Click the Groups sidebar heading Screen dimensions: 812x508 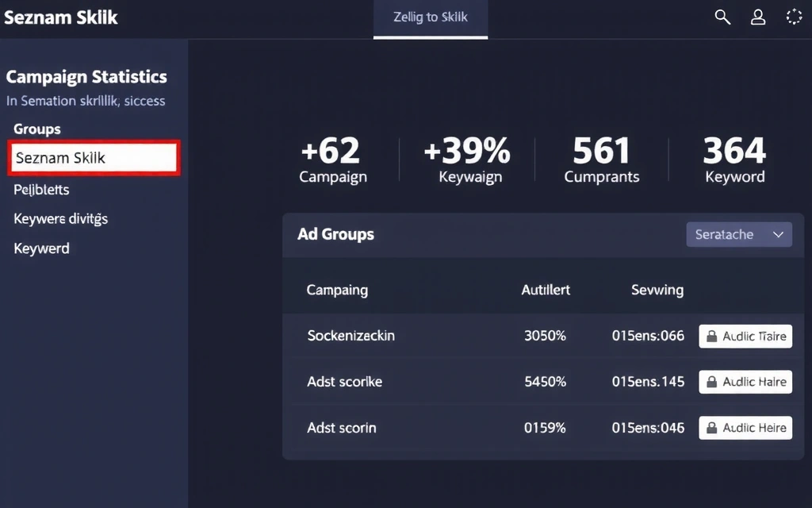[37, 129]
